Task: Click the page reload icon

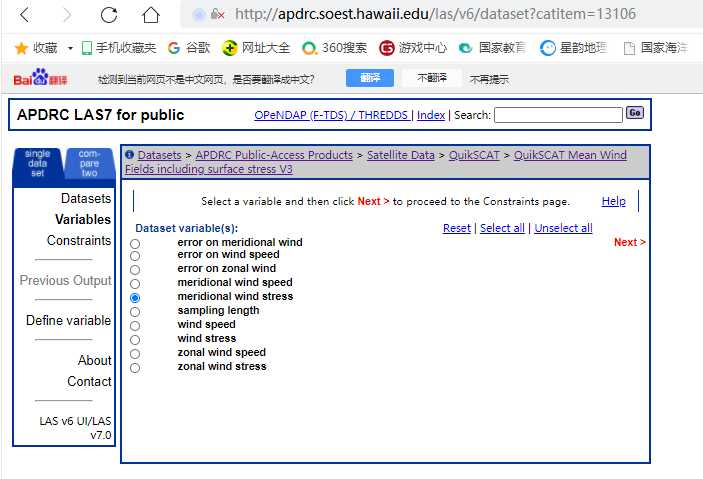Action: coord(109,15)
